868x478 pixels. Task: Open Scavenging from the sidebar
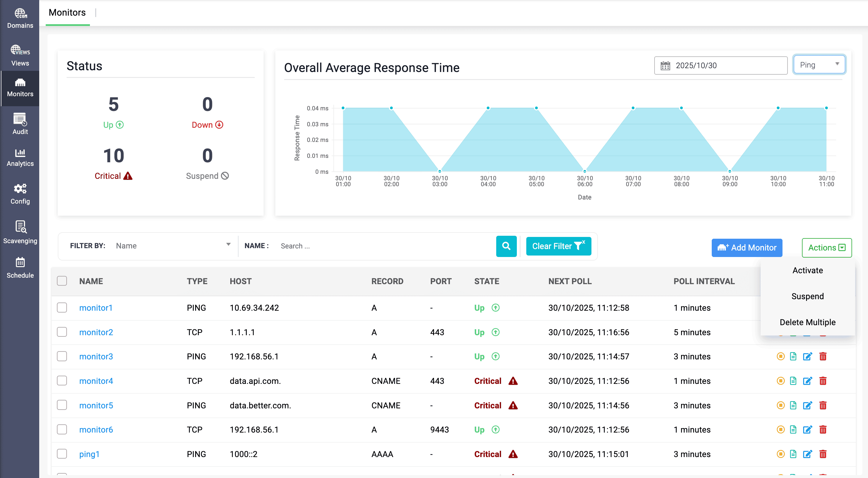(x=20, y=232)
